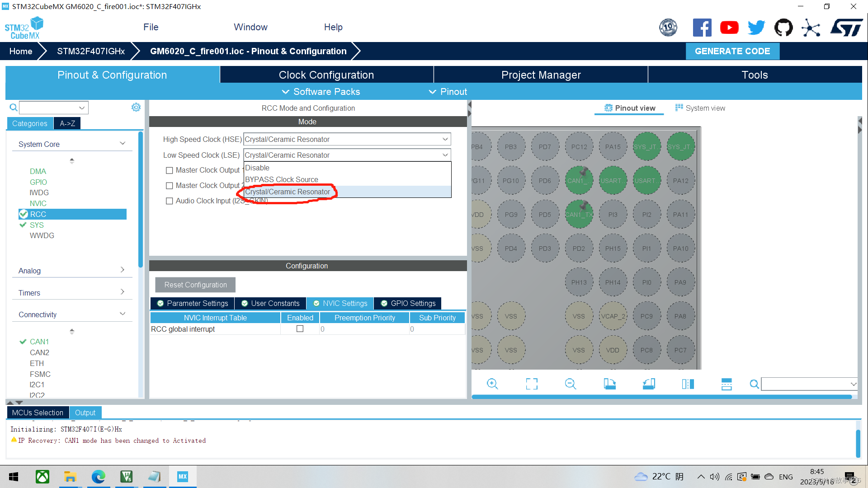Click the fit-to-screen pinout icon

coord(532,384)
